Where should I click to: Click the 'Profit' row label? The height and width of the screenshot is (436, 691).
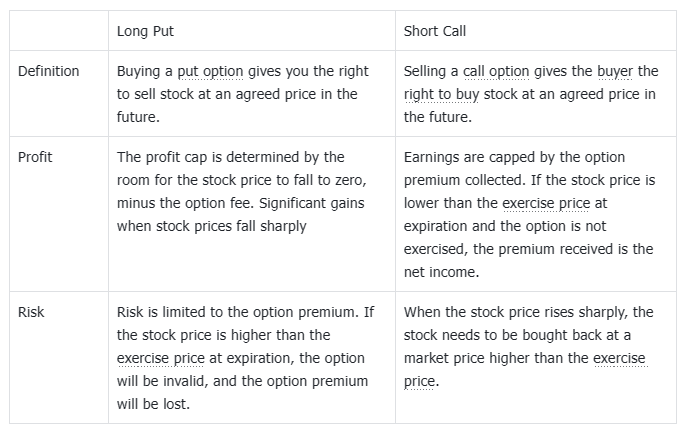coord(35,157)
